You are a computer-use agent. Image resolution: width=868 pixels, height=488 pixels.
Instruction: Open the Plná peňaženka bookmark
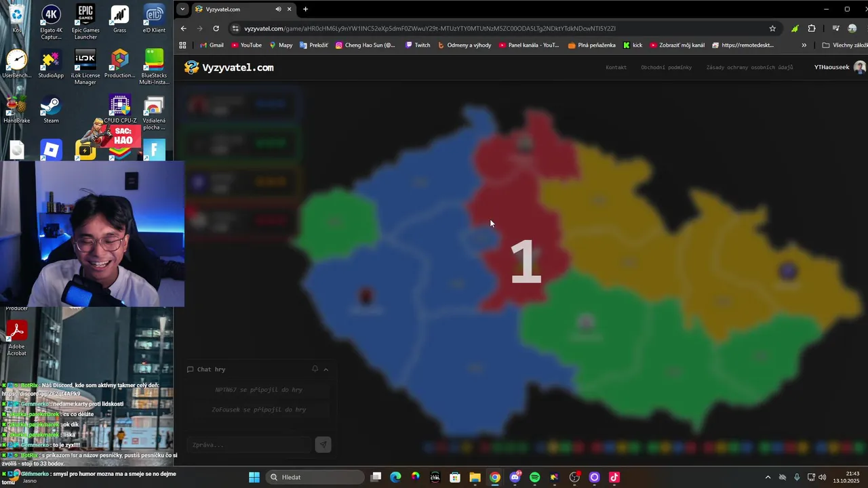pyautogui.click(x=592, y=45)
